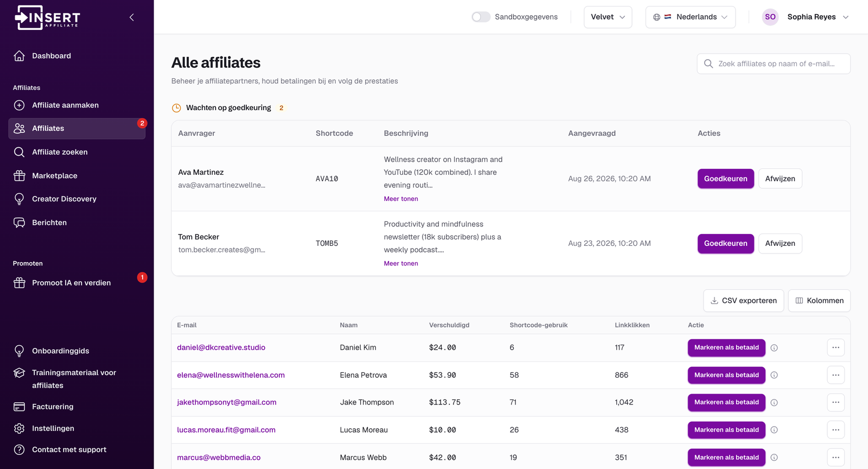Approve Ava Martinez with Goedkeuren
Viewport: 868px width, 469px height.
click(x=725, y=179)
